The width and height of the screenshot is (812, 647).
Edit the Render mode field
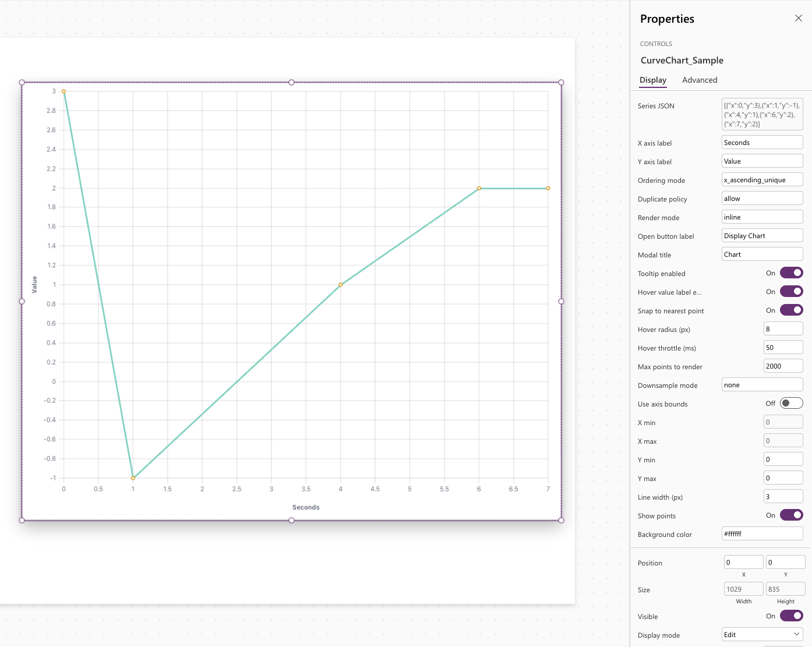coord(762,217)
